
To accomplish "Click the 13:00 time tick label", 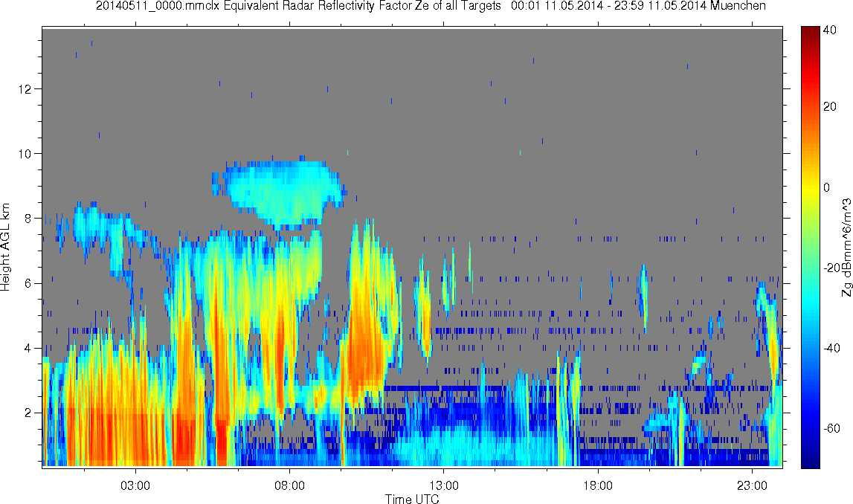I will (443, 485).
